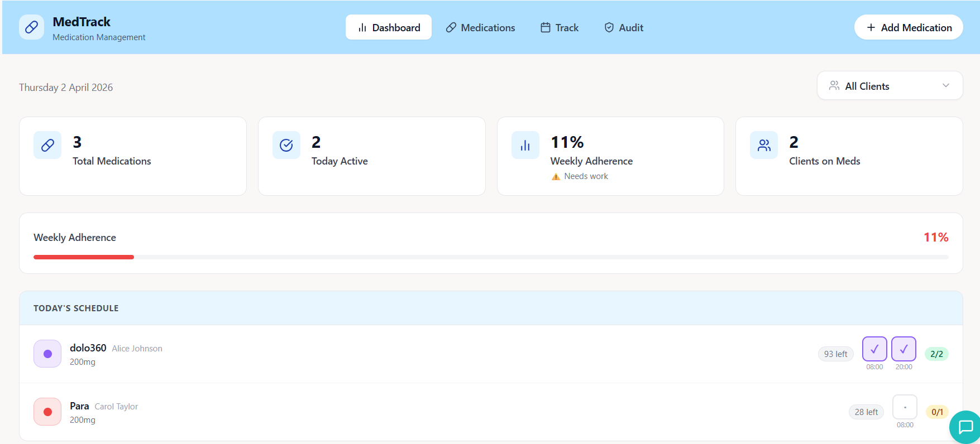Click the MedTrack pill logo icon
Image resolution: width=980 pixels, height=444 pixels.
point(31,27)
